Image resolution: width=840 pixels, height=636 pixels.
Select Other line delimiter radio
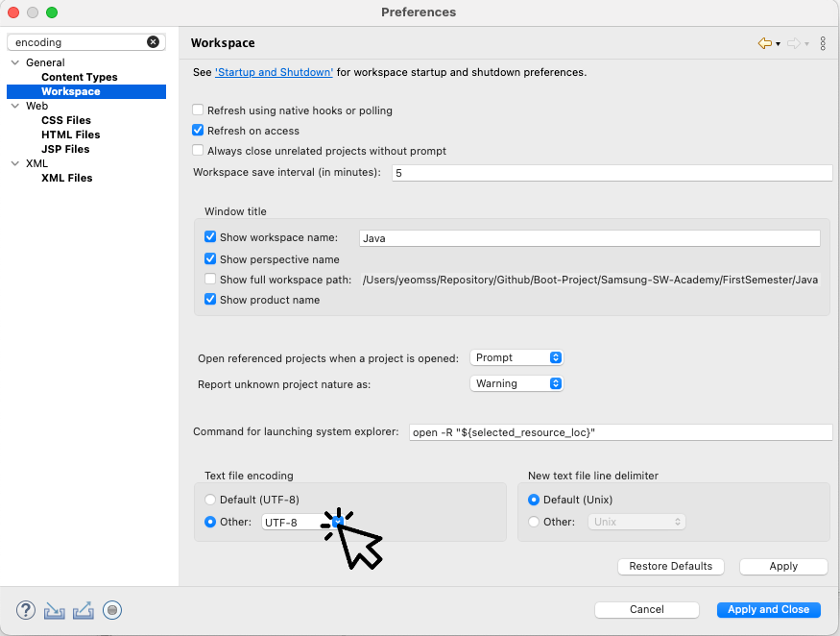coord(534,522)
